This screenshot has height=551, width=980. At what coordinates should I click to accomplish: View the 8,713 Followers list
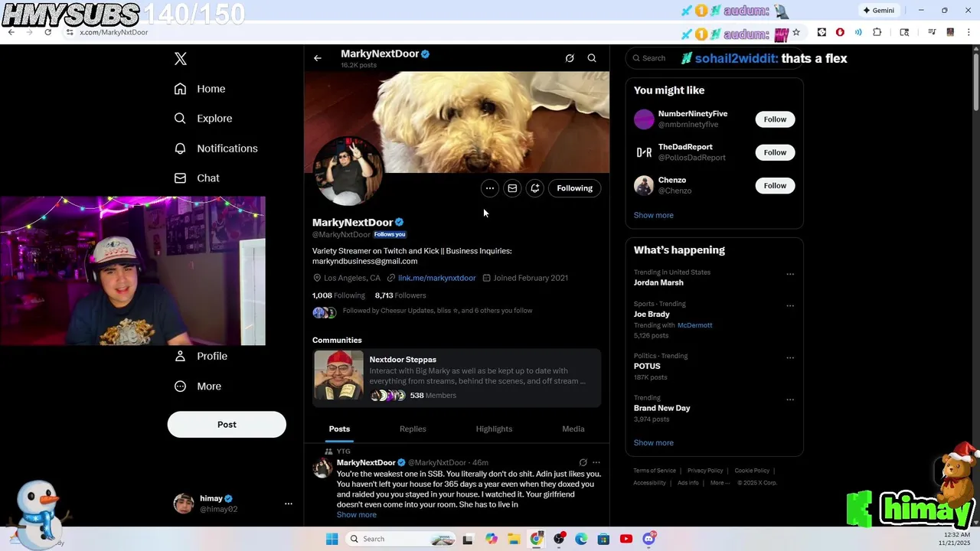click(x=400, y=295)
